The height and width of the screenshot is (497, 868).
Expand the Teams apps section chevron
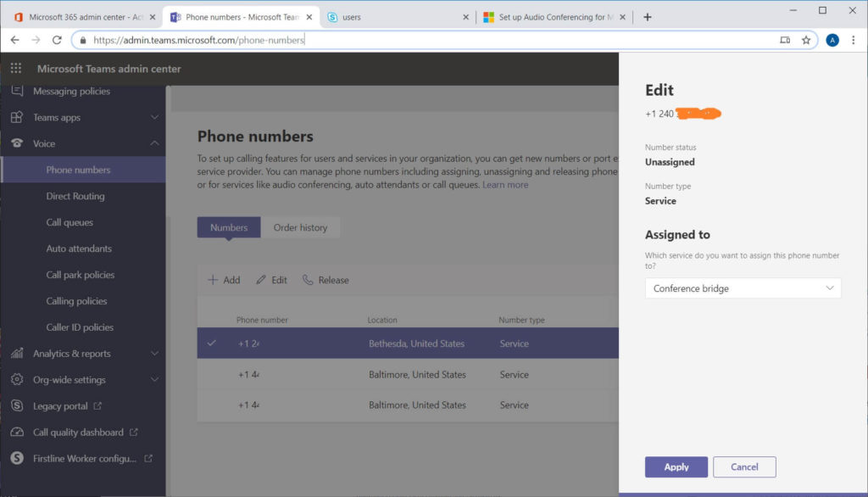[154, 117]
